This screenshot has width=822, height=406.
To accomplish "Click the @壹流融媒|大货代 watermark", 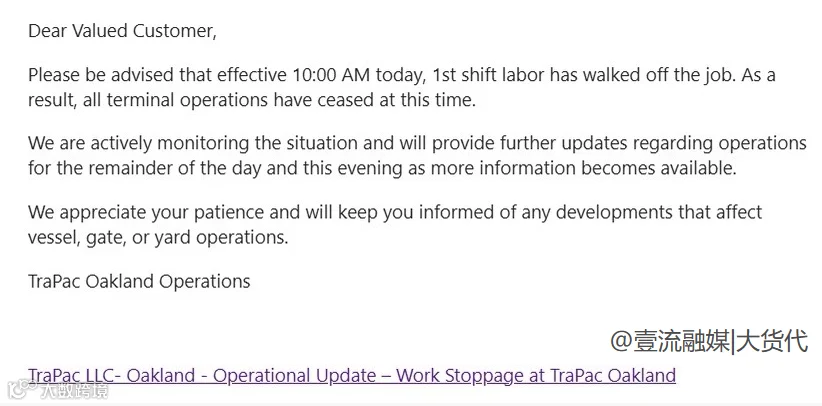I will click(x=709, y=341).
